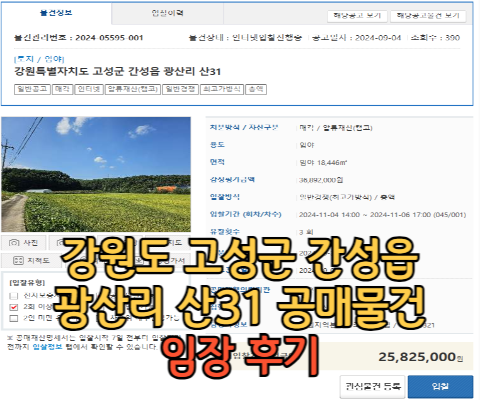Screen dimensions: 480x400
Task: Click the 최고가방식 tag
Action: 222,89
